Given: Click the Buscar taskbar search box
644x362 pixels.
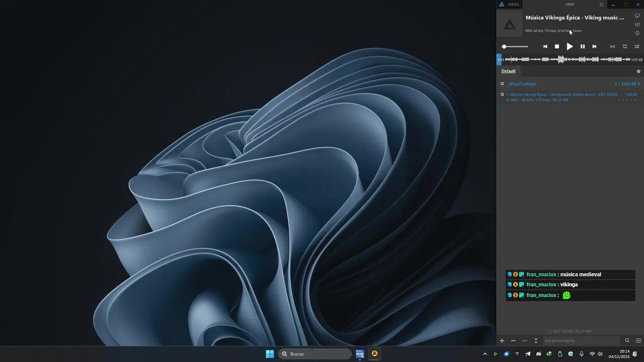Looking at the screenshot, I should tap(315, 354).
